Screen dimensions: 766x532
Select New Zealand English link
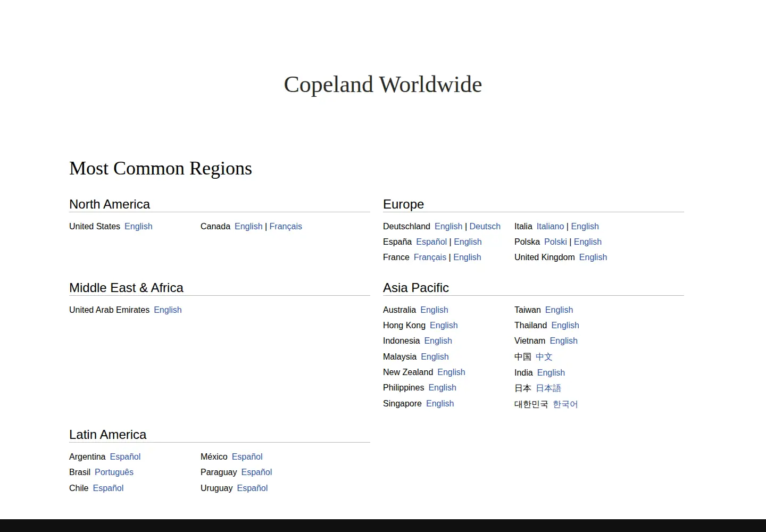pos(451,372)
